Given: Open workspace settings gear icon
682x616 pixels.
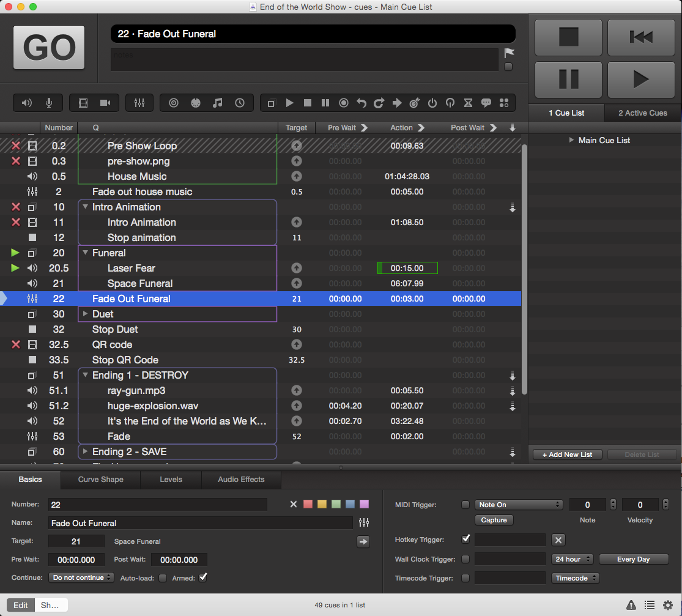Looking at the screenshot, I should click(x=668, y=605).
